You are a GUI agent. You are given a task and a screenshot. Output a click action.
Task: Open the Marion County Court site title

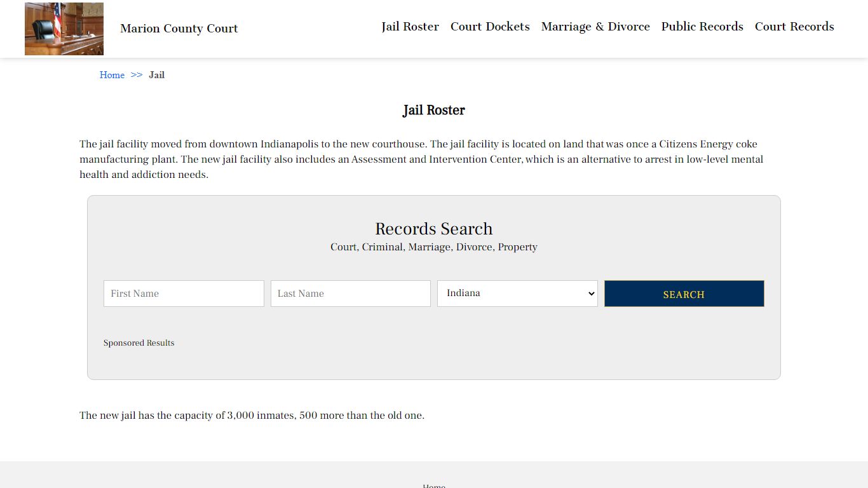[x=179, y=29]
